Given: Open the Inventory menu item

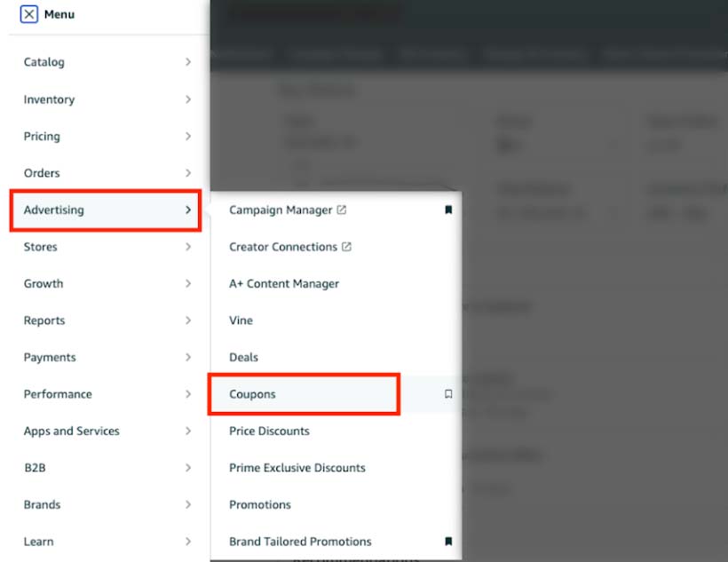Looking at the screenshot, I should pos(49,99).
